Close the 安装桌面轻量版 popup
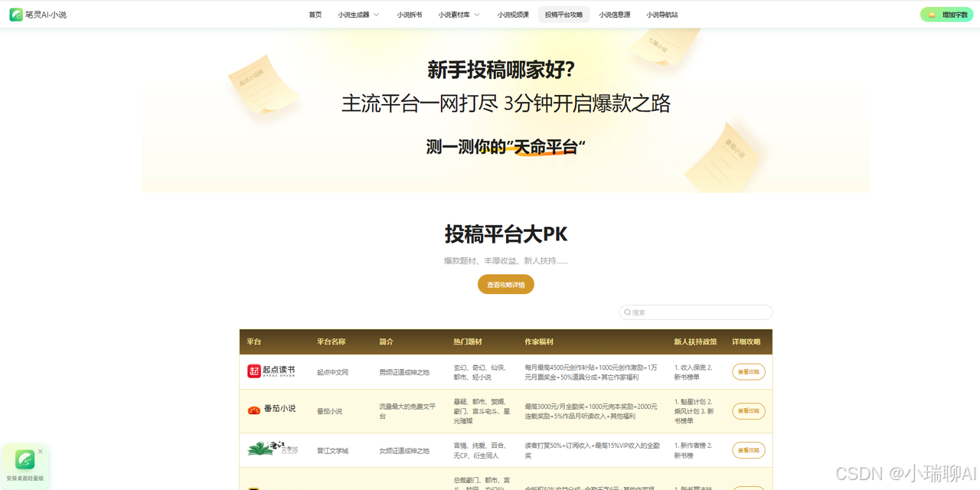Image resolution: width=980 pixels, height=490 pixels. coord(41,452)
